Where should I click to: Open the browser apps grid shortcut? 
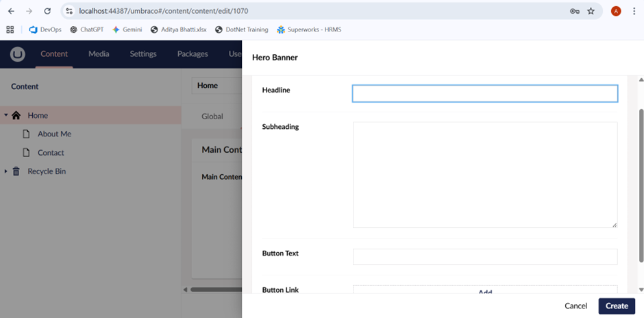(10, 29)
